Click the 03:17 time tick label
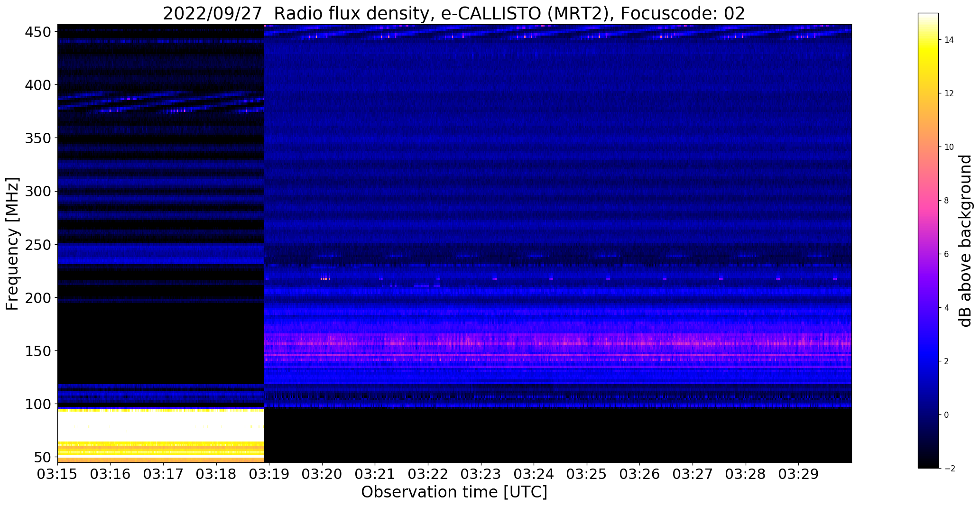 (163, 474)
